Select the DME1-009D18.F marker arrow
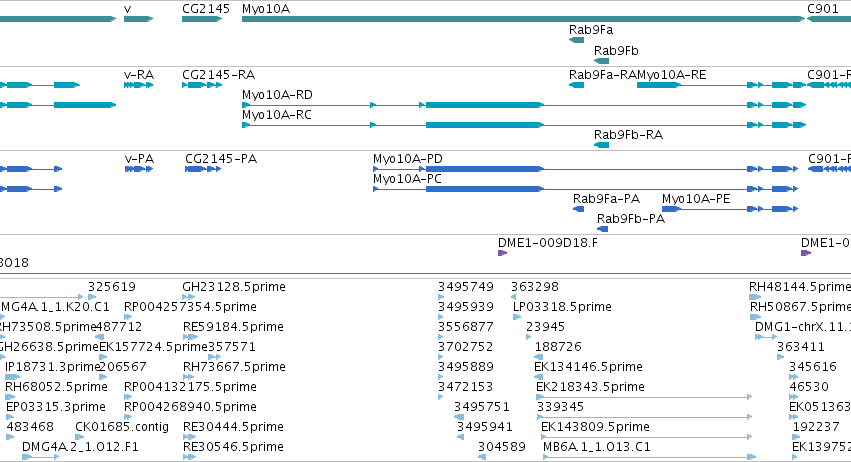This screenshot has height=462, width=851. point(503,253)
